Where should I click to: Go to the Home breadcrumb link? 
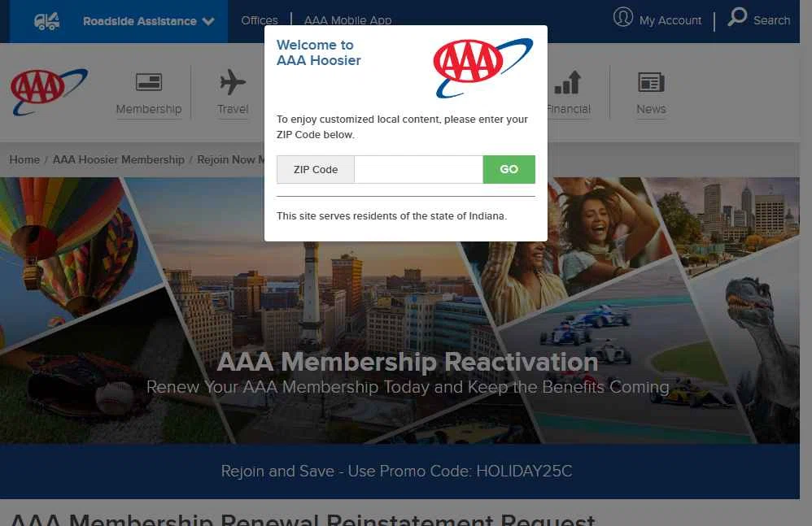pos(24,160)
